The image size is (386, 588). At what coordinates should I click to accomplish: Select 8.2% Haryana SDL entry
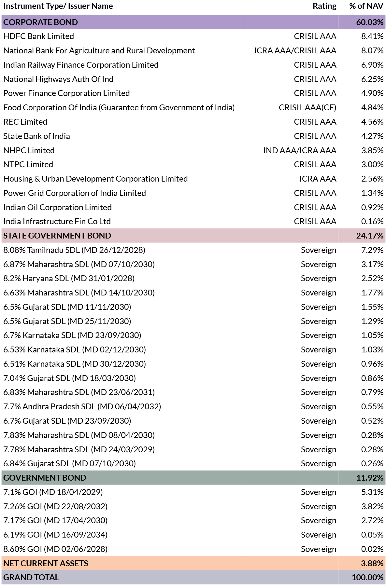point(69,279)
